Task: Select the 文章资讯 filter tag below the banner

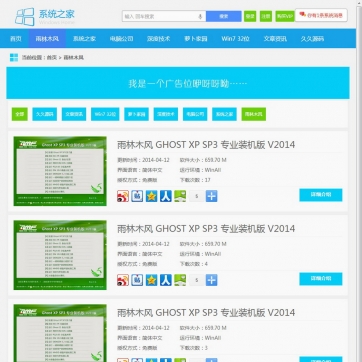Action: click(74, 114)
